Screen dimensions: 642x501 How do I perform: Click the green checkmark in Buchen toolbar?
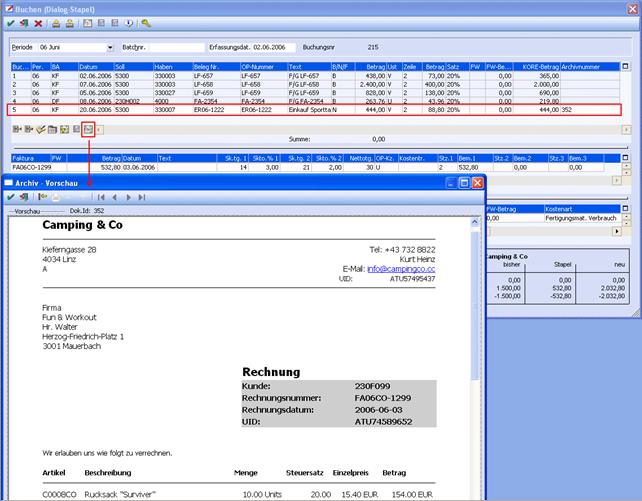tap(10, 22)
